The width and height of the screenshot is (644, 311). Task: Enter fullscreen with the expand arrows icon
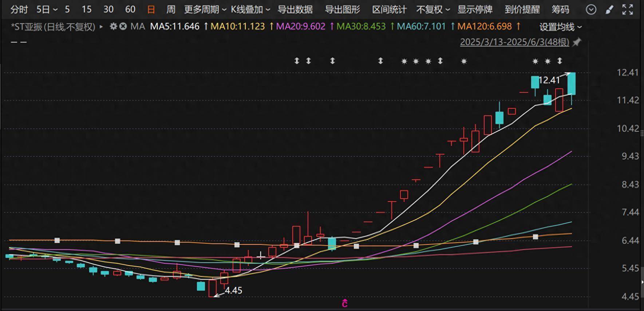tap(628, 10)
